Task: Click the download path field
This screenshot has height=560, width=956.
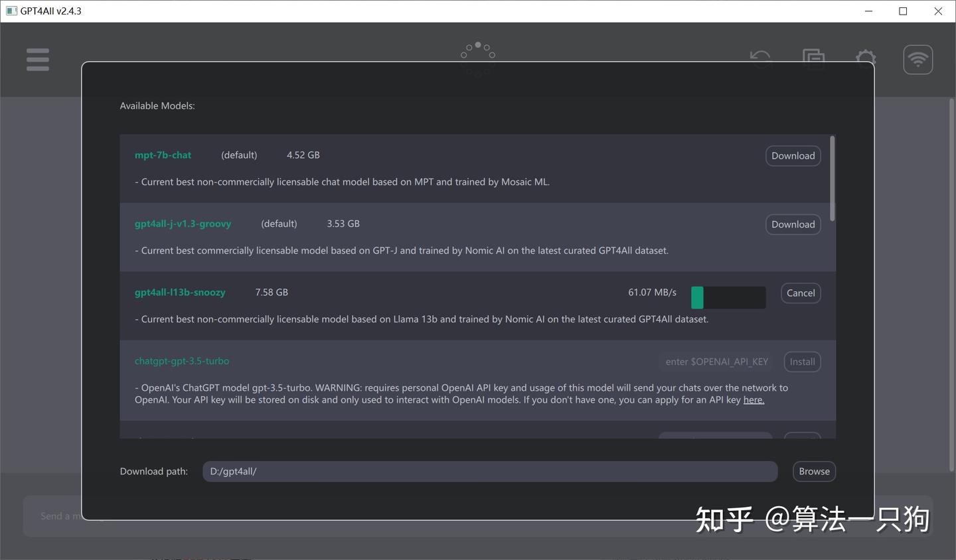Action: coord(489,471)
